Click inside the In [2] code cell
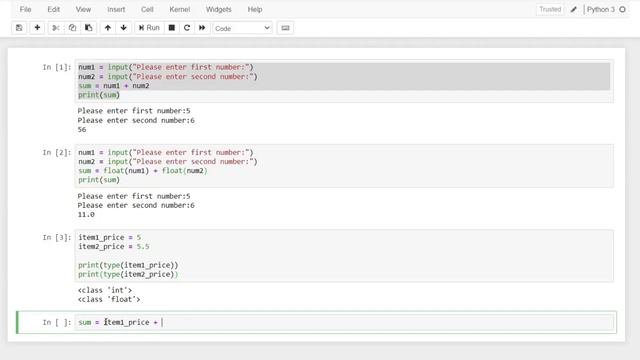 click(344, 166)
